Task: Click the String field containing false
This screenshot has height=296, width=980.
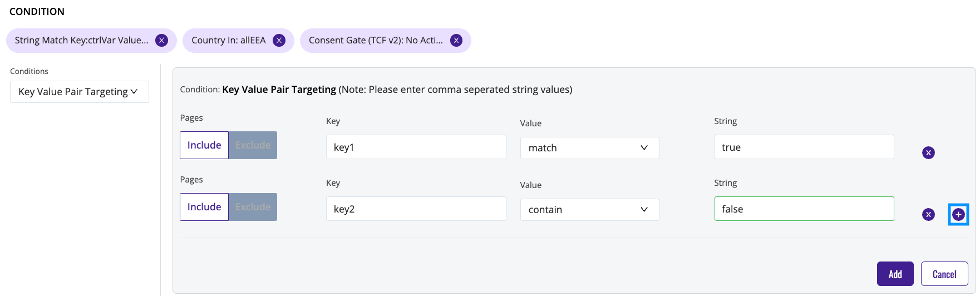Action: coord(804,209)
